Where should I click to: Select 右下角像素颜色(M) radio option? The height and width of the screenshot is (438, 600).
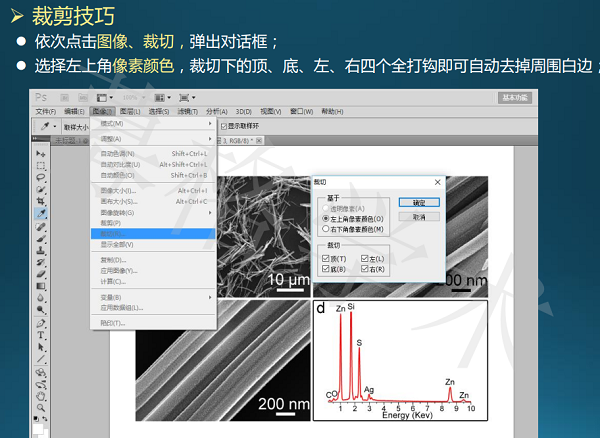[326, 228]
